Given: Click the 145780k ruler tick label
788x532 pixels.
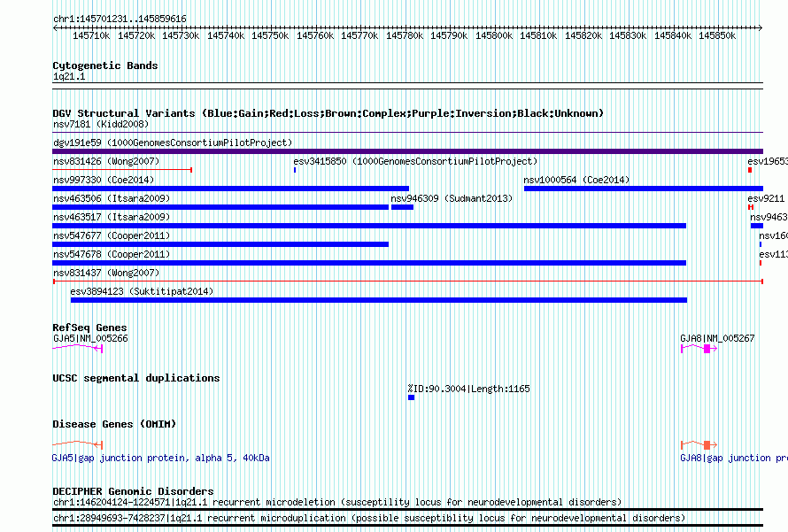Looking at the screenshot, I should tap(404, 35).
